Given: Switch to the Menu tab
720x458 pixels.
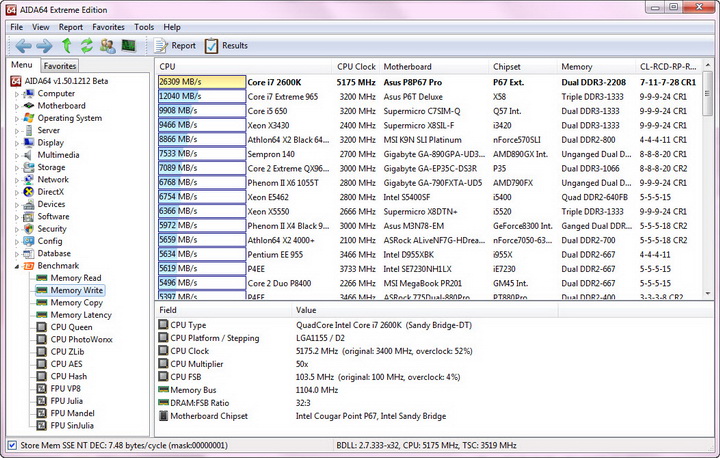Looking at the screenshot, I should pyautogui.click(x=22, y=65).
